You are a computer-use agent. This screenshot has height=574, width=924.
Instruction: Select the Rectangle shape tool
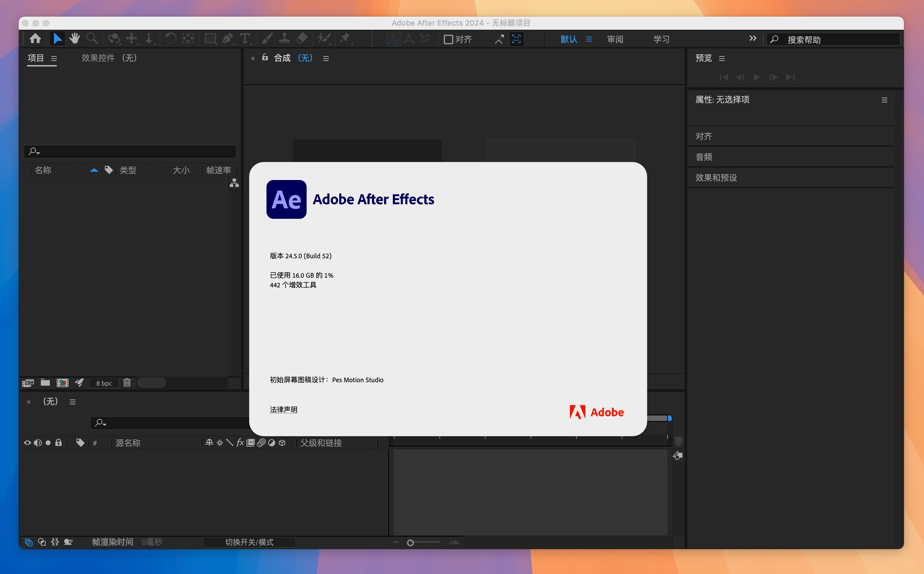[x=210, y=39]
